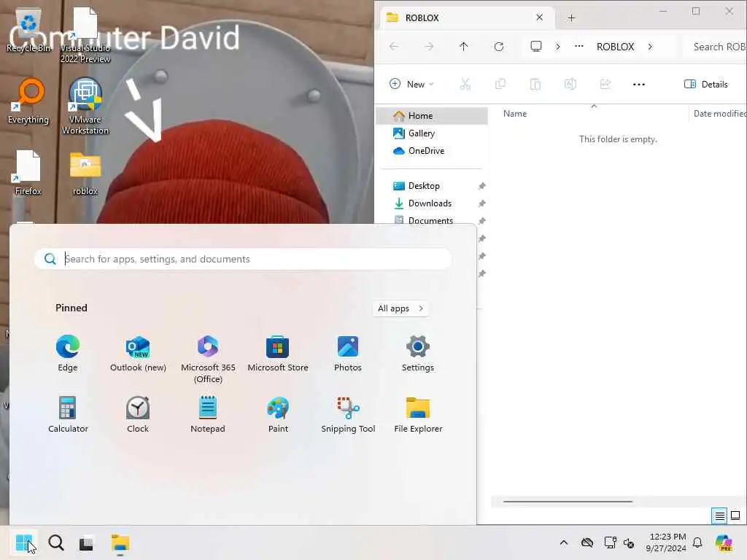The width and height of the screenshot is (747, 560).
Task: Select ROBLOX tab in File Explorer
Action: 467,17
